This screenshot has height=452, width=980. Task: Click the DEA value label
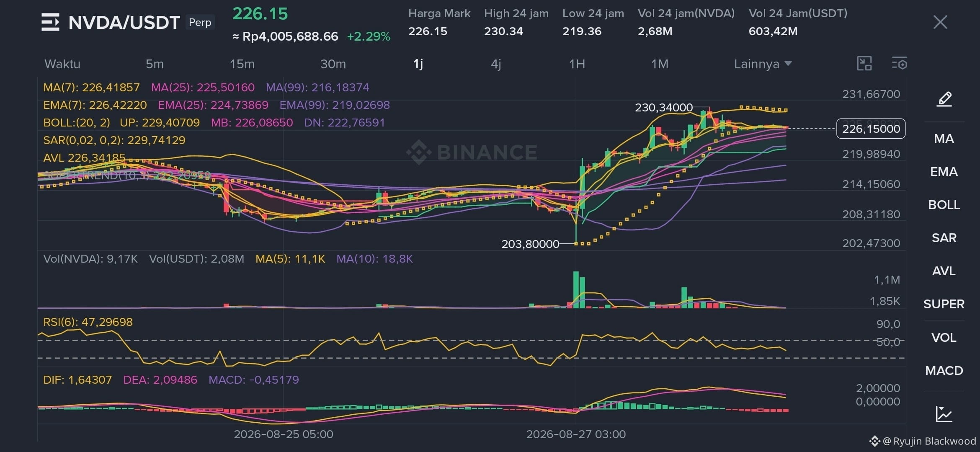[160, 380]
